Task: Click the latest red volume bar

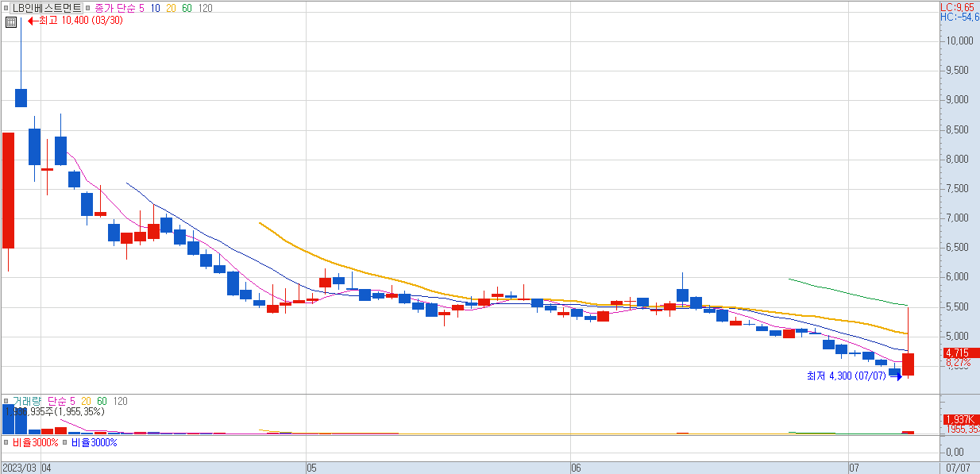Action: [908, 433]
